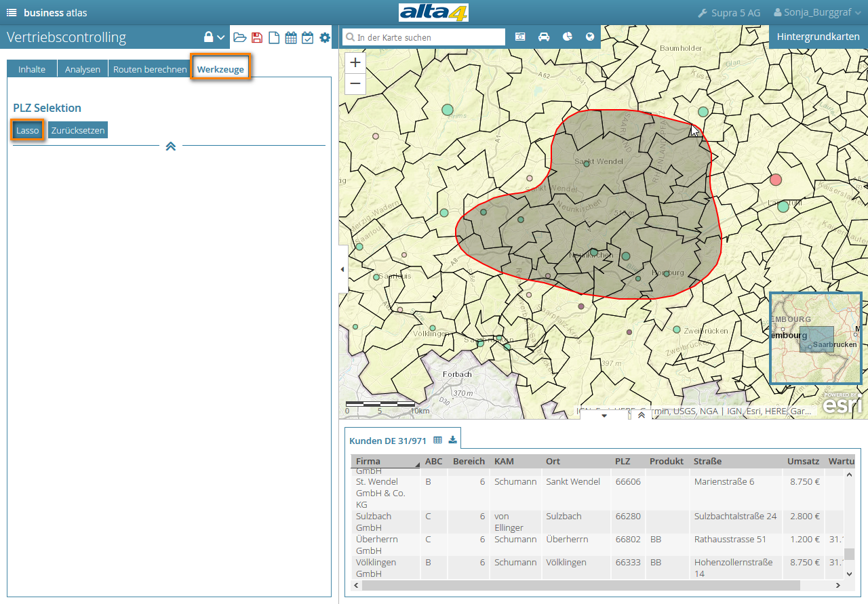Click the small down-arrow handle below map

click(x=604, y=415)
